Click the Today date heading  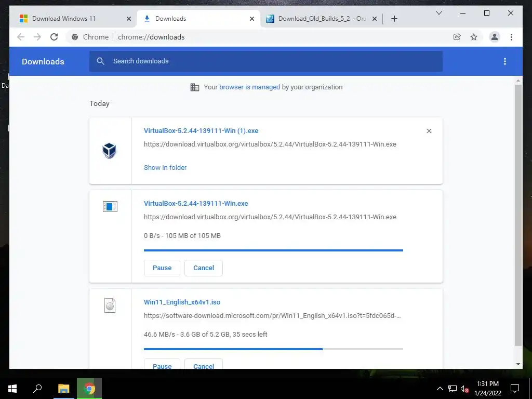coord(99,103)
